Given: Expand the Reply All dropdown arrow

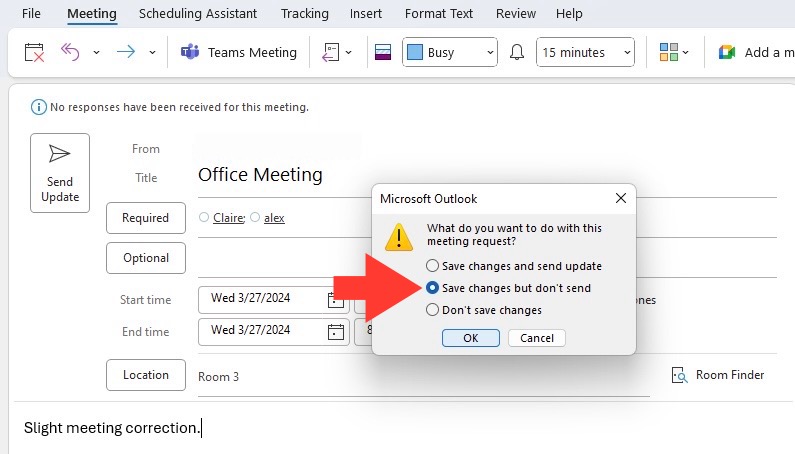Looking at the screenshot, I should (x=96, y=52).
